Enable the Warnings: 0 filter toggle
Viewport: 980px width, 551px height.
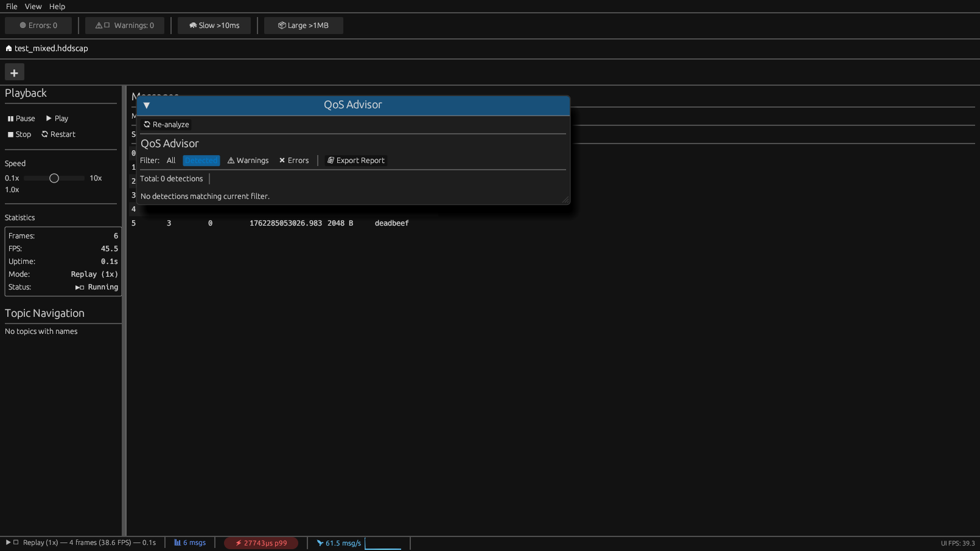124,25
